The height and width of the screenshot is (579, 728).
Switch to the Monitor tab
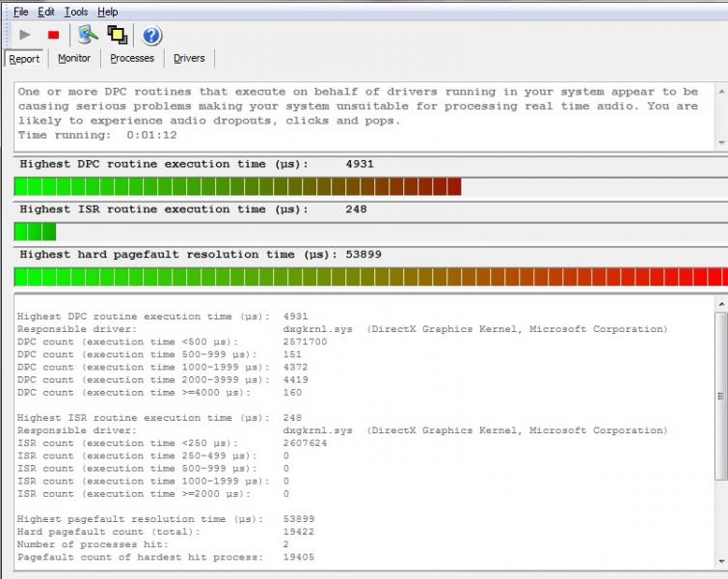tap(74, 58)
